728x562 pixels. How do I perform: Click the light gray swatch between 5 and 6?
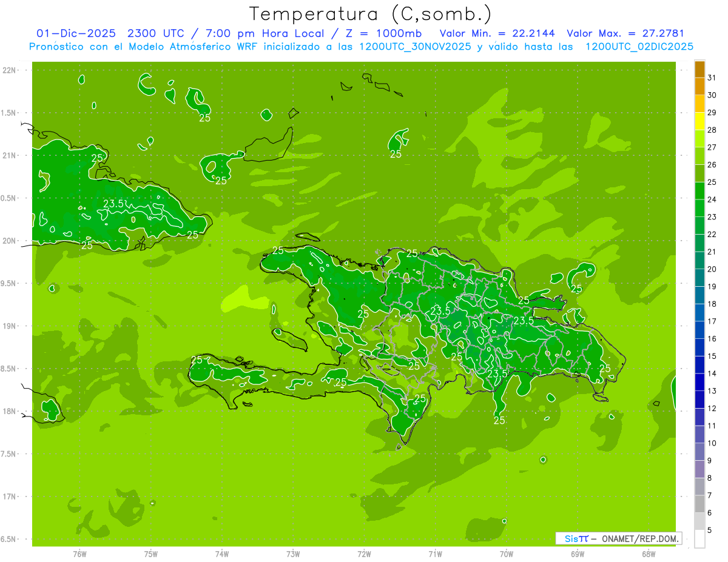coord(699,521)
